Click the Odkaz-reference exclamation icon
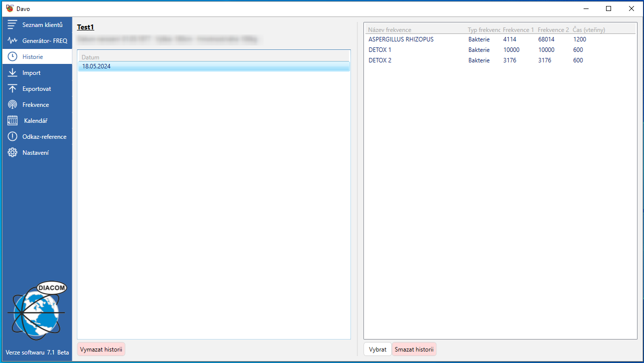The image size is (644, 363). click(12, 137)
